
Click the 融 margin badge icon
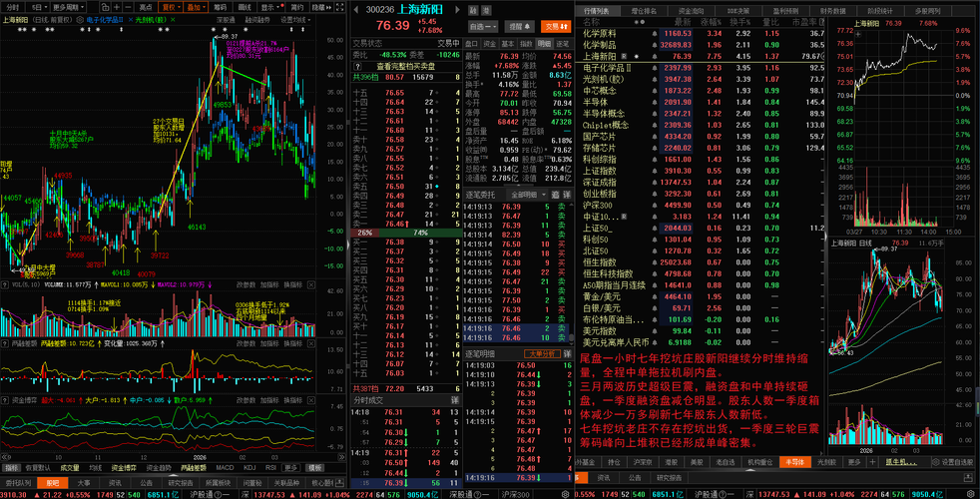(473, 11)
